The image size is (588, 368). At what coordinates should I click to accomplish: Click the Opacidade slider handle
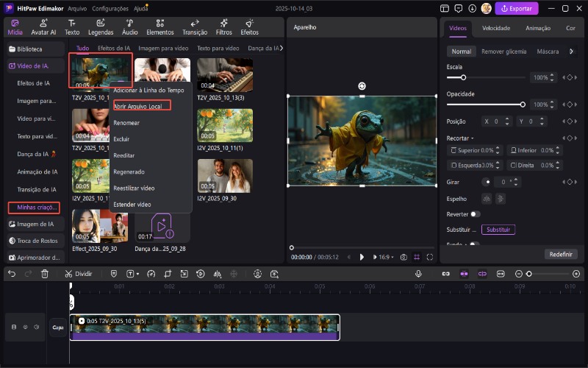click(523, 105)
